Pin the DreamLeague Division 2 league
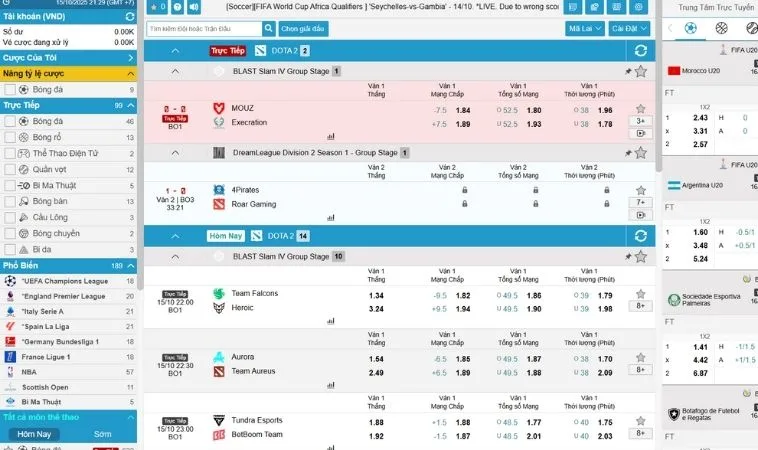 pos(628,153)
